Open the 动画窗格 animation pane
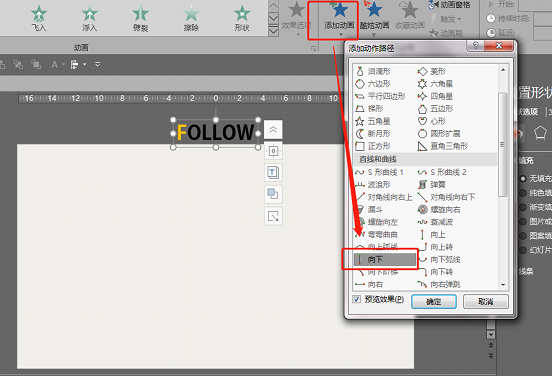This screenshot has width=552, height=376. 449,5
